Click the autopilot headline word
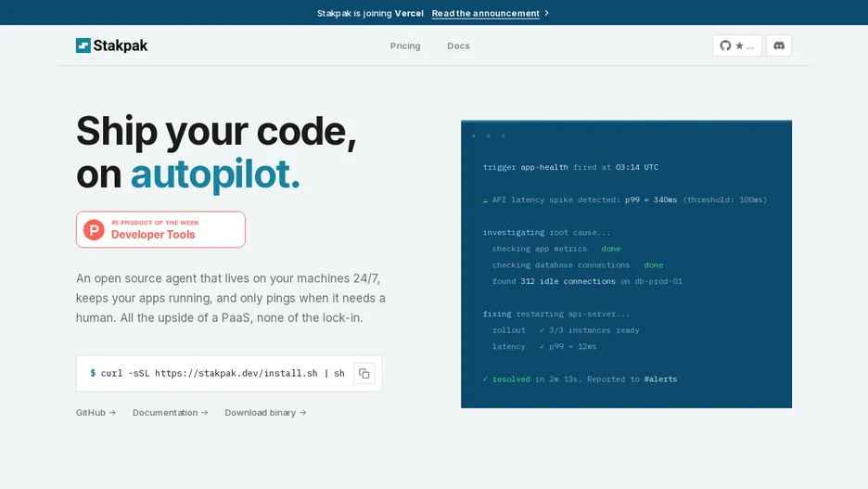This screenshot has width=868, height=489. coord(215,174)
